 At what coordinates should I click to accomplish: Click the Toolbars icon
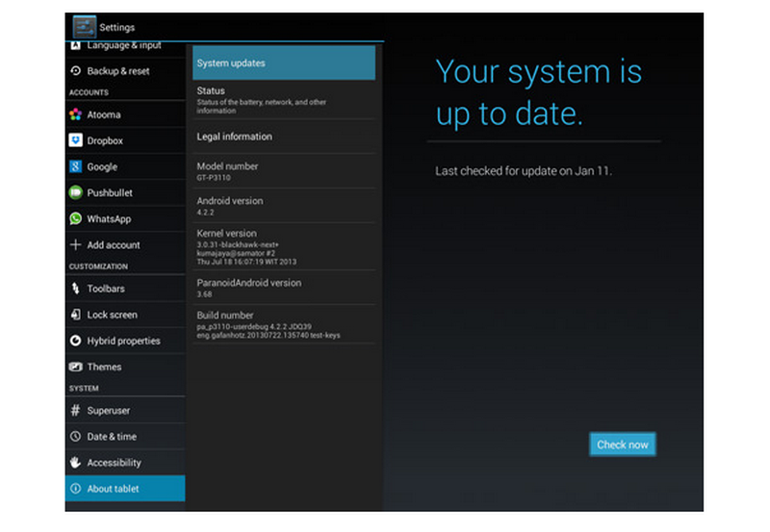(x=76, y=288)
